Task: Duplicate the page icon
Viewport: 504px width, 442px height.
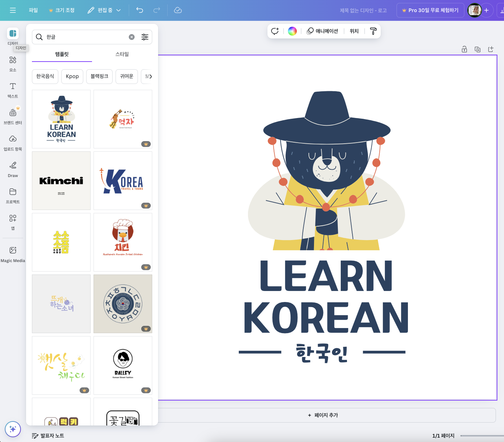Action: coord(478,49)
